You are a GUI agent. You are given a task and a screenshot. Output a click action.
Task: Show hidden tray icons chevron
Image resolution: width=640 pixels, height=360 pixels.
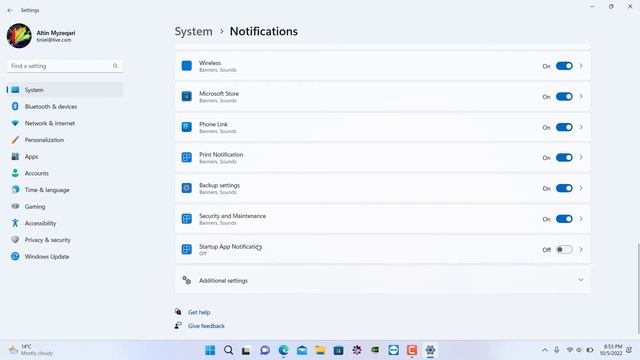coord(544,350)
